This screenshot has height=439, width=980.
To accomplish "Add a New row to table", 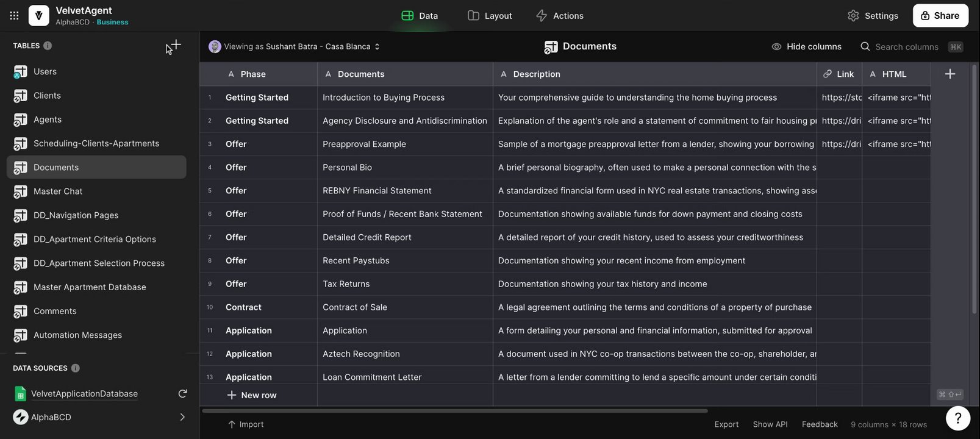I will (252, 395).
